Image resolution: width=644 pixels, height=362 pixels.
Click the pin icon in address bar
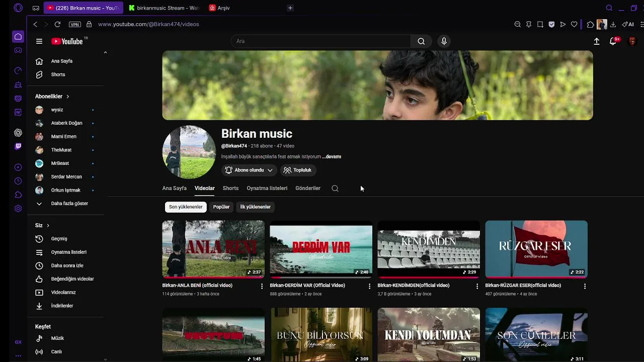click(529, 24)
